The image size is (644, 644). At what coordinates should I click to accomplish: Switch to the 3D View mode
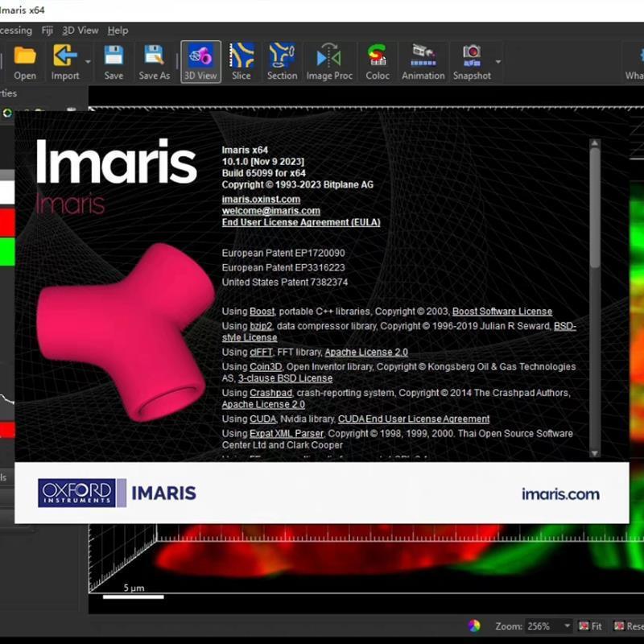point(200,63)
